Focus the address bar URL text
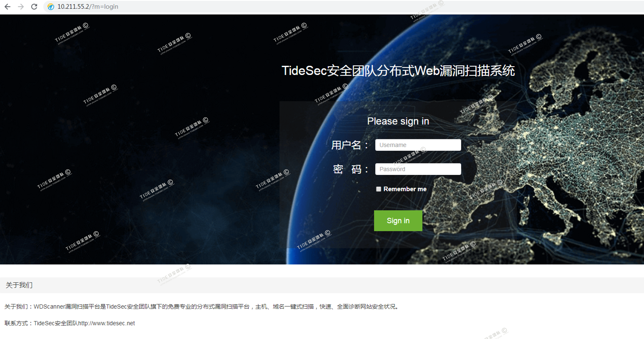644x339 pixels. click(x=87, y=6)
